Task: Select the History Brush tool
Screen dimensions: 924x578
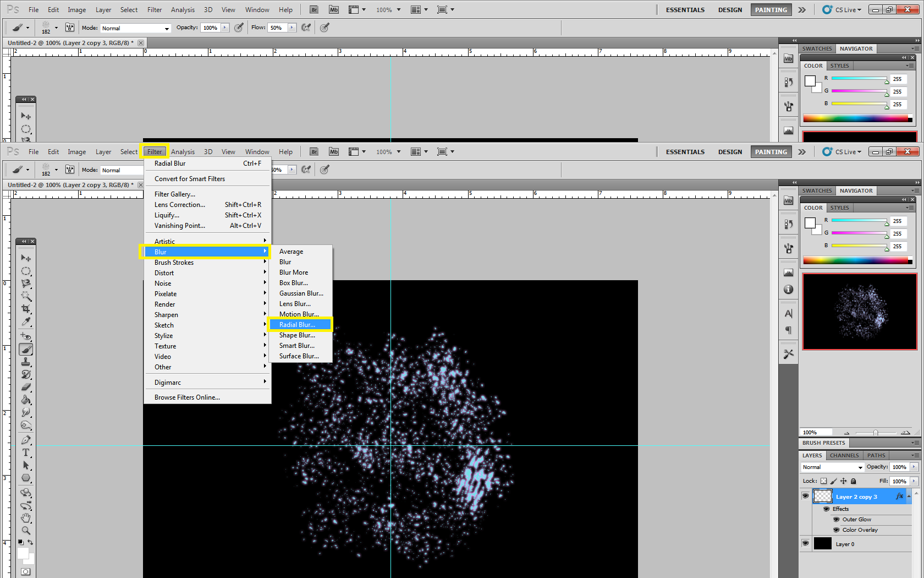Action: 26,374
